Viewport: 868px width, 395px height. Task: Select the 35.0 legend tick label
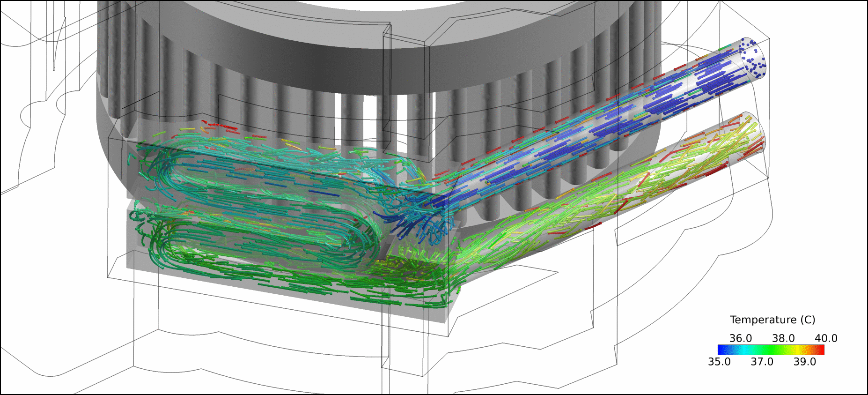pyautogui.click(x=719, y=362)
